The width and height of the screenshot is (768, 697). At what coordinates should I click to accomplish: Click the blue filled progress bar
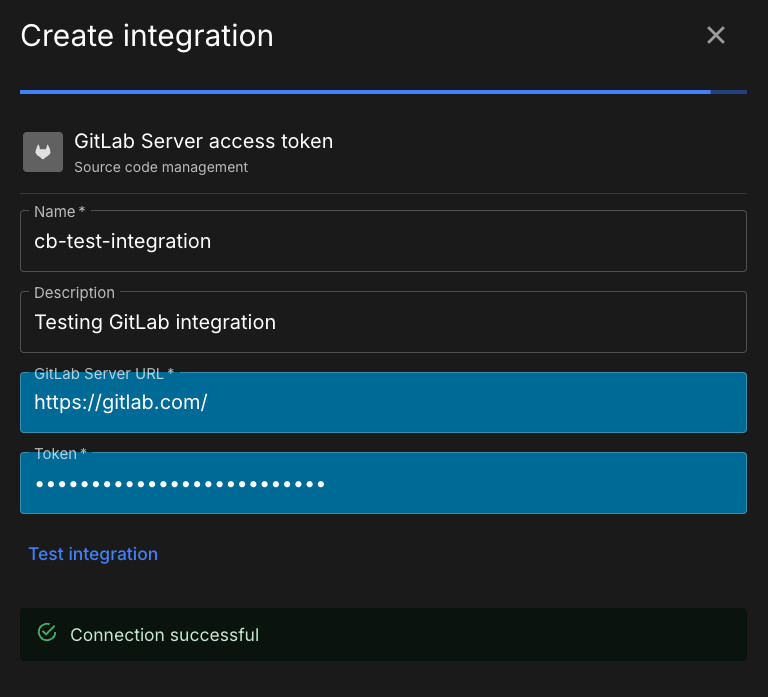[365, 92]
